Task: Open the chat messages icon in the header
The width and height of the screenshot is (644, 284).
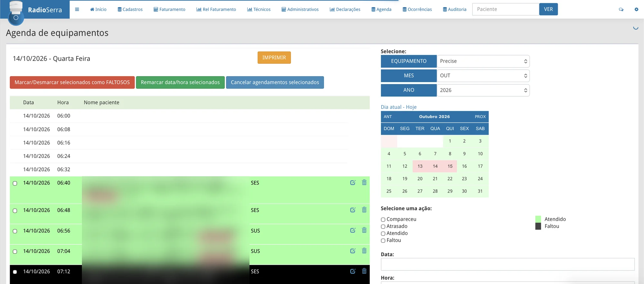Action: (x=621, y=9)
